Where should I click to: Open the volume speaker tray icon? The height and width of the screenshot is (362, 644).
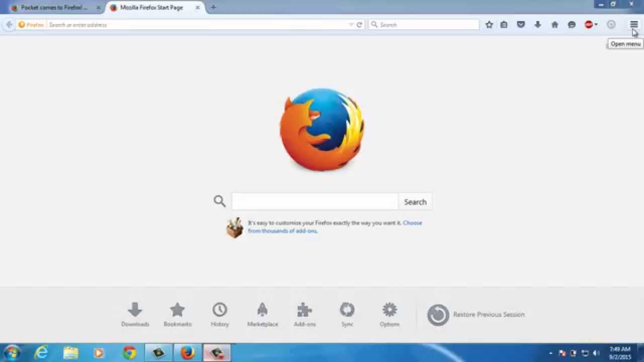click(x=596, y=353)
